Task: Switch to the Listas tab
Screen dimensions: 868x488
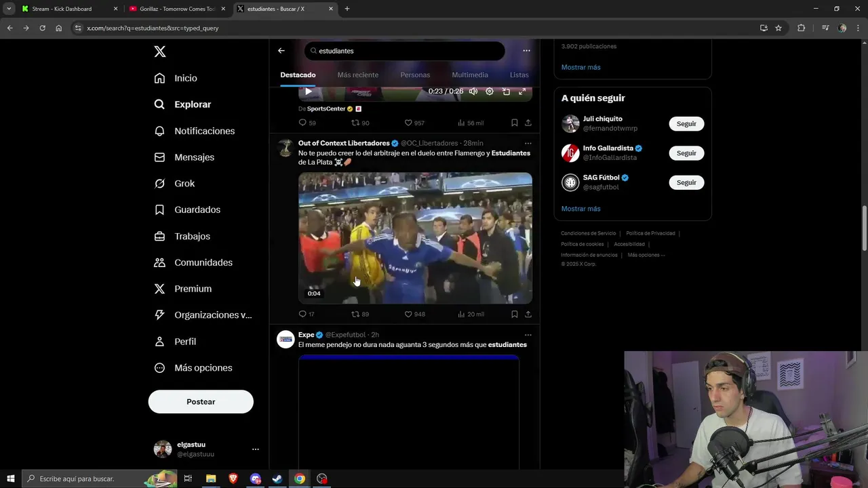Action: click(519, 75)
